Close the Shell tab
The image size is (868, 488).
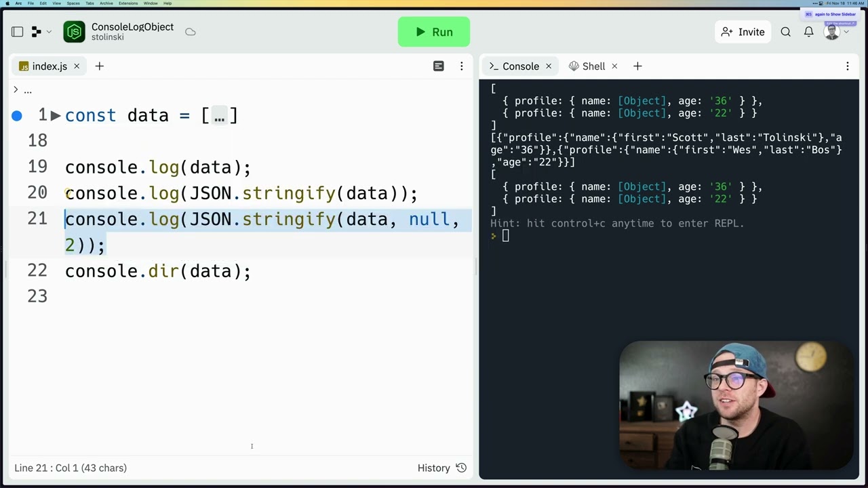point(614,66)
